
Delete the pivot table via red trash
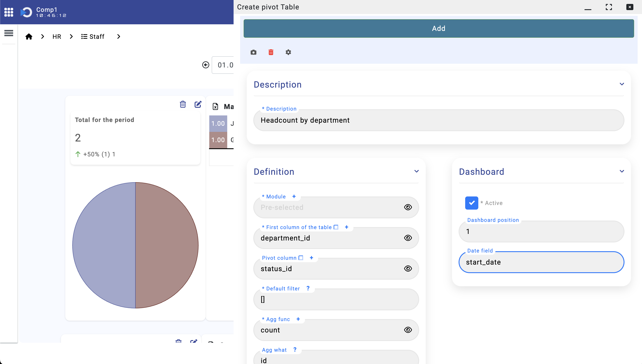point(271,52)
